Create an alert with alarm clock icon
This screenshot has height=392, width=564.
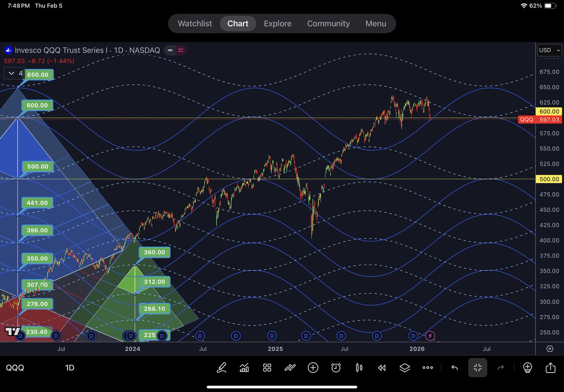tap(336, 368)
